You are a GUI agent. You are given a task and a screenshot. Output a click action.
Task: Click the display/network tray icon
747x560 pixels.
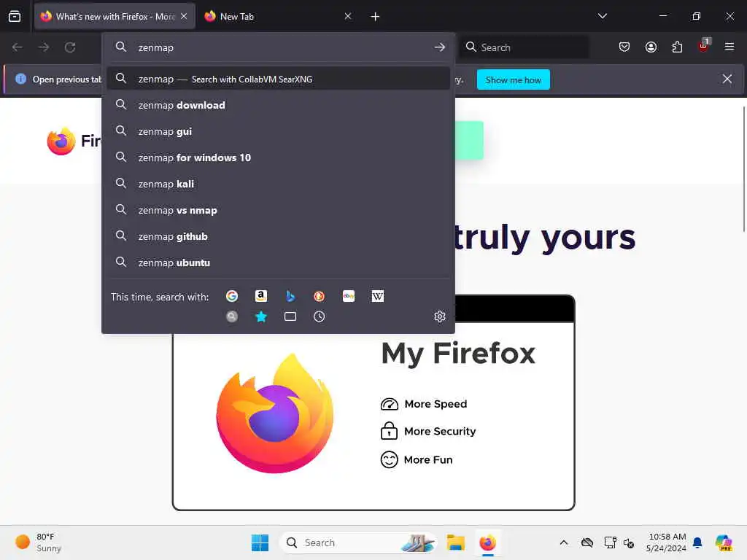[x=610, y=542]
